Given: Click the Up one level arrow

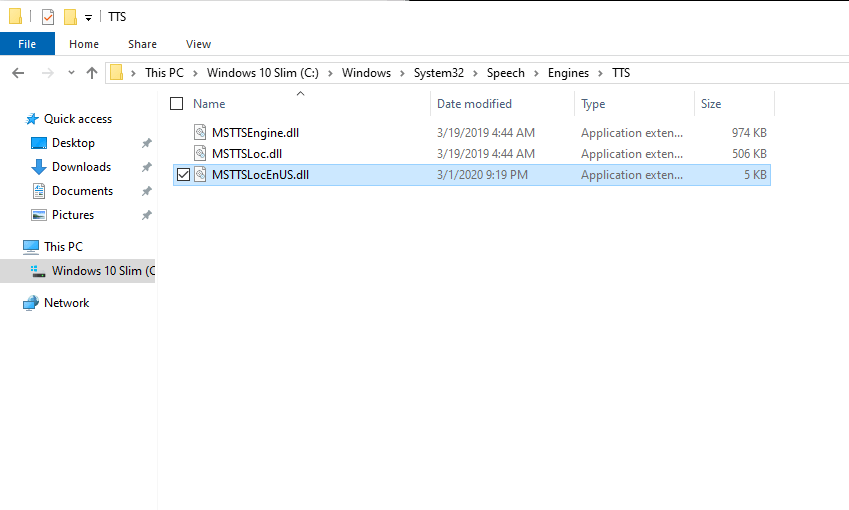Looking at the screenshot, I should 92,73.
